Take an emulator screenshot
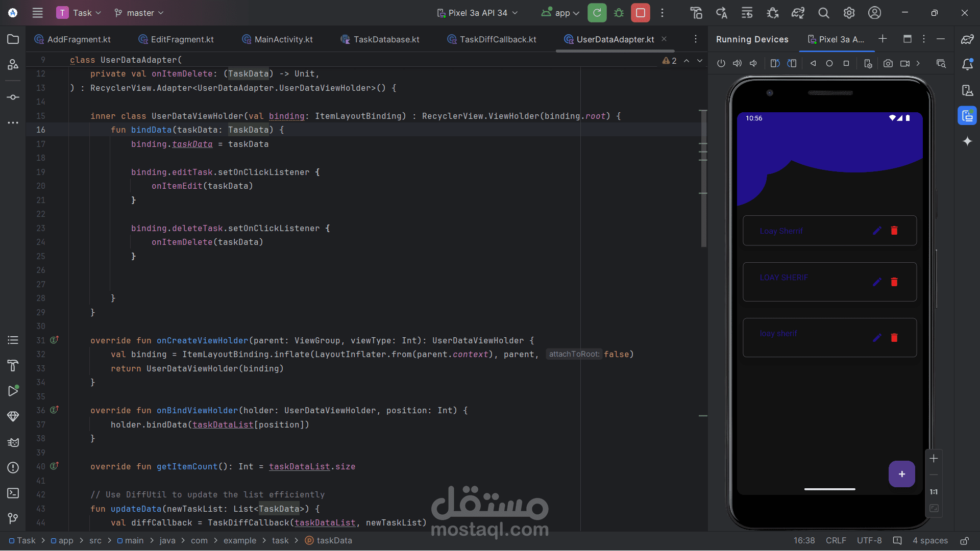This screenshot has height=551, width=980. (x=888, y=63)
